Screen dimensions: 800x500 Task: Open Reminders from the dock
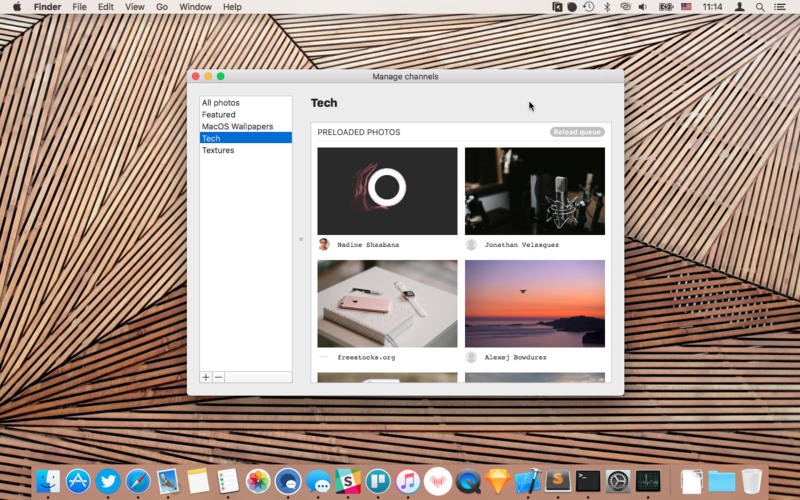click(x=228, y=481)
